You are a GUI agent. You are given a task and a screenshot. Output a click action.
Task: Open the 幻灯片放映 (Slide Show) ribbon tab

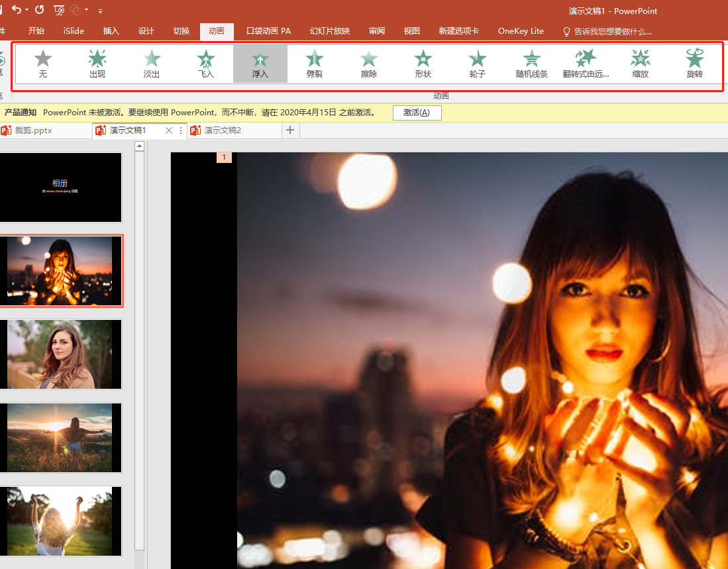(x=330, y=31)
